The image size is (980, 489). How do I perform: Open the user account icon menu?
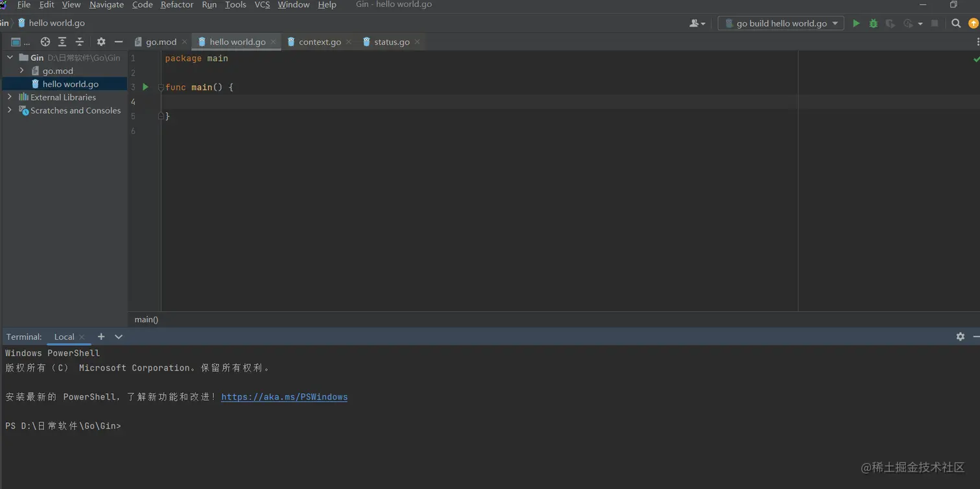[697, 23]
